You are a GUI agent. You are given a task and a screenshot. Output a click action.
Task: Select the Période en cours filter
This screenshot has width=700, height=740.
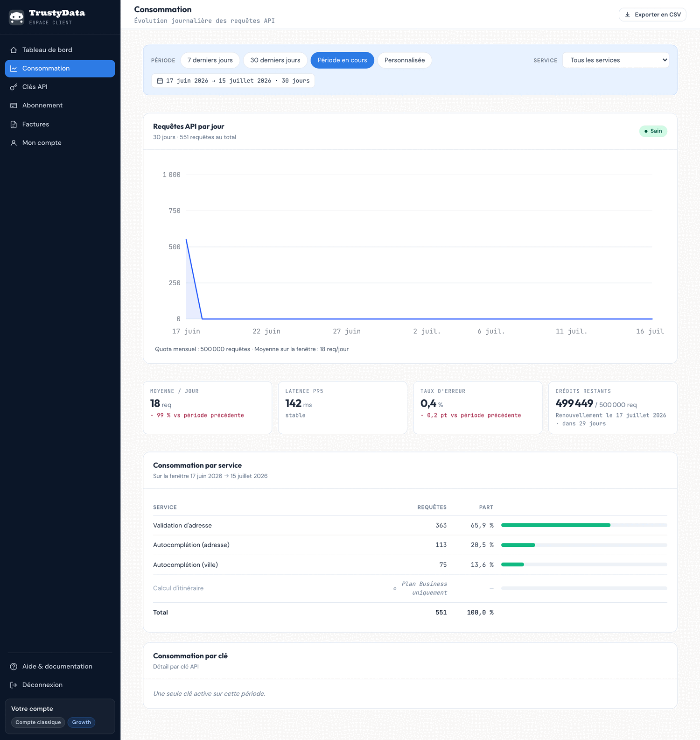[x=343, y=60]
